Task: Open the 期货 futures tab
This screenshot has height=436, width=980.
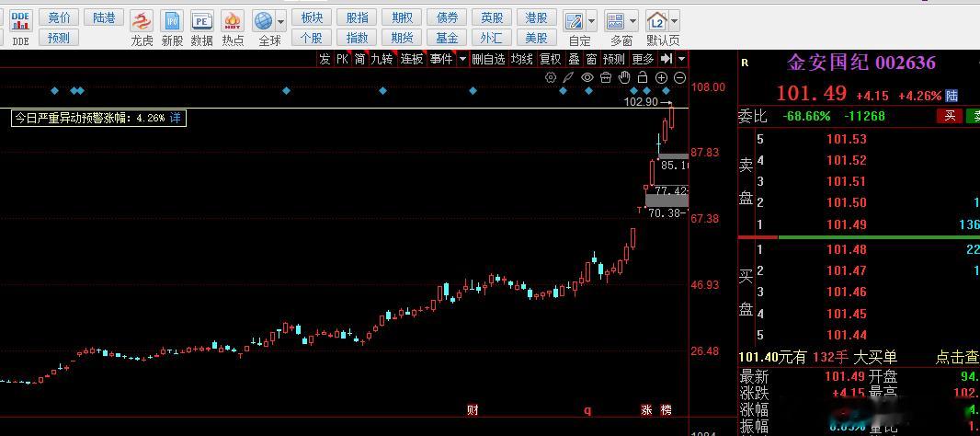Action: tap(402, 38)
